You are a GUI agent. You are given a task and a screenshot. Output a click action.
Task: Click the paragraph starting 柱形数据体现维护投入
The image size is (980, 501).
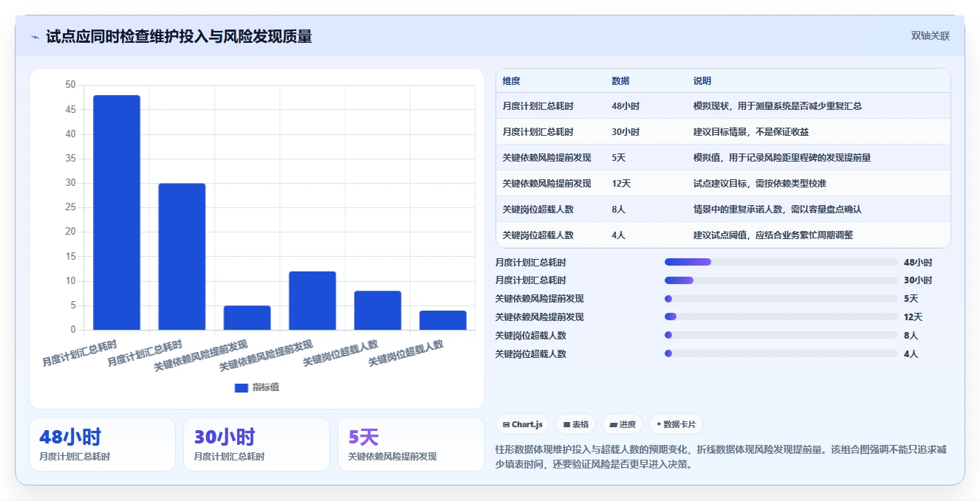pos(721,457)
